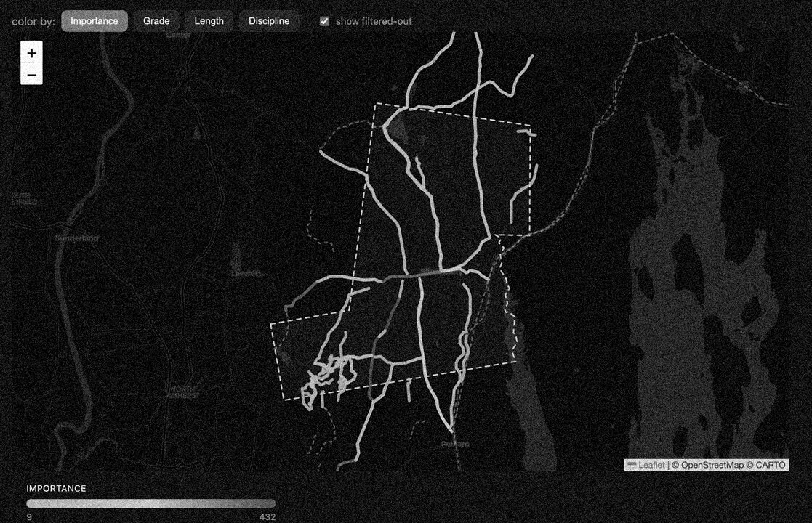Click the Pelham label on map
The width and height of the screenshot is (812, 523).
(455, 444)
